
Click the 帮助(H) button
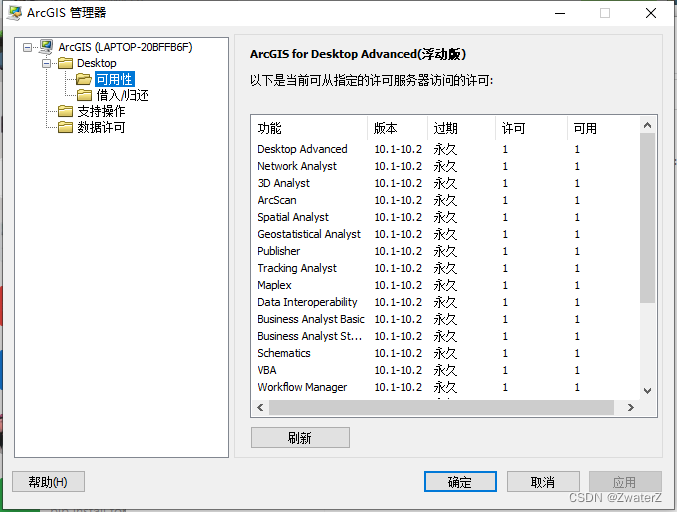(x=48, y=482)
